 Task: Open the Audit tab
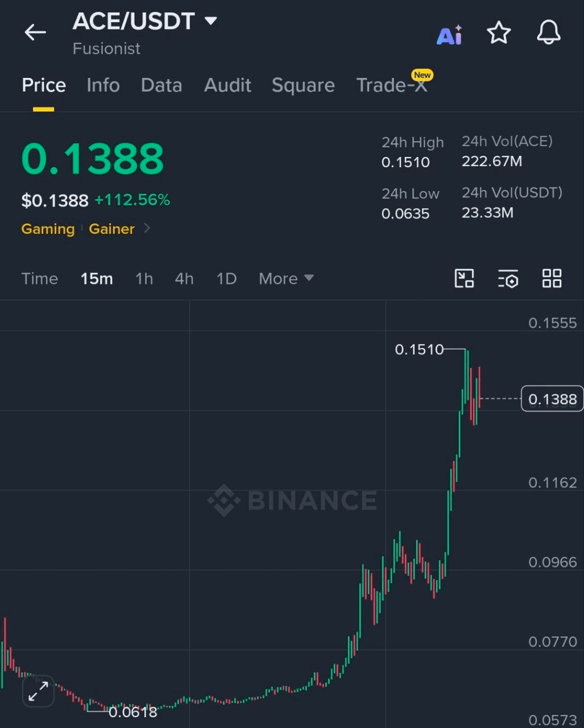tap(227, 85)
